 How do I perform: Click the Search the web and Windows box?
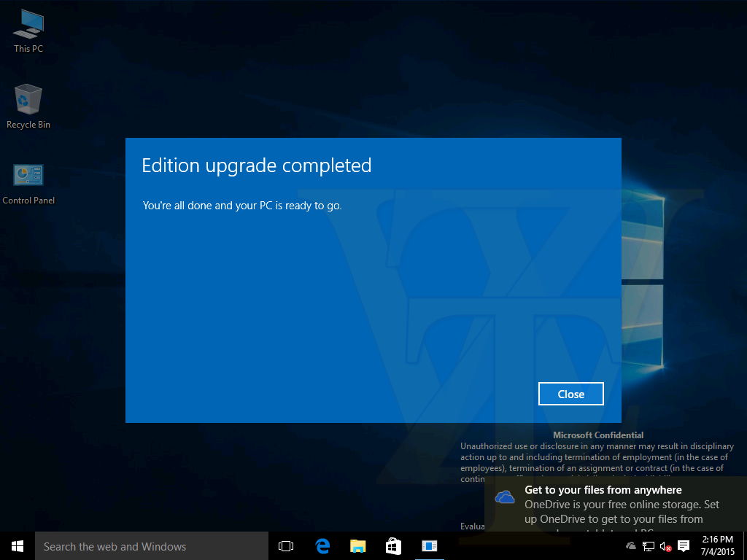[x=152, y=545]
